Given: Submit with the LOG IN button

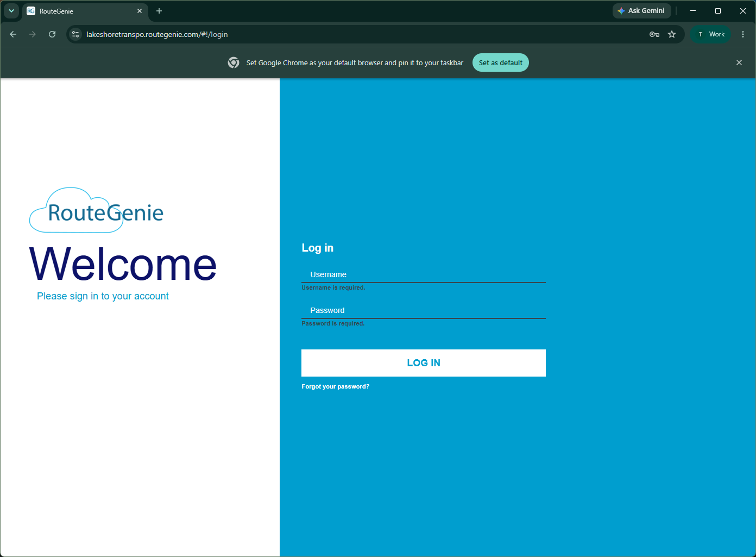Looking at the screenshot, I should coord(424,363).
